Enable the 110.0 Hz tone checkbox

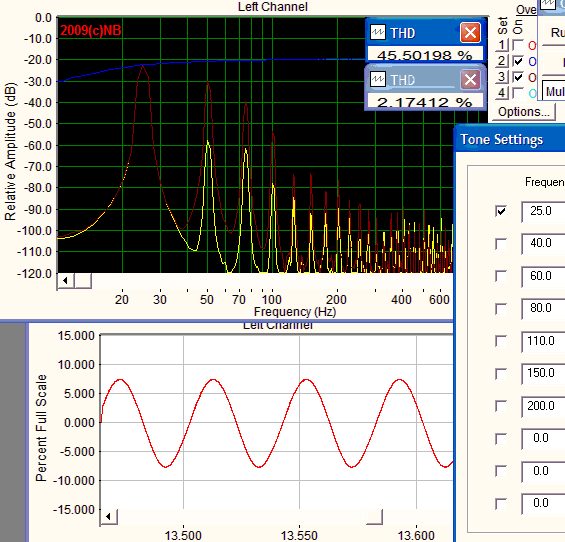501,341
